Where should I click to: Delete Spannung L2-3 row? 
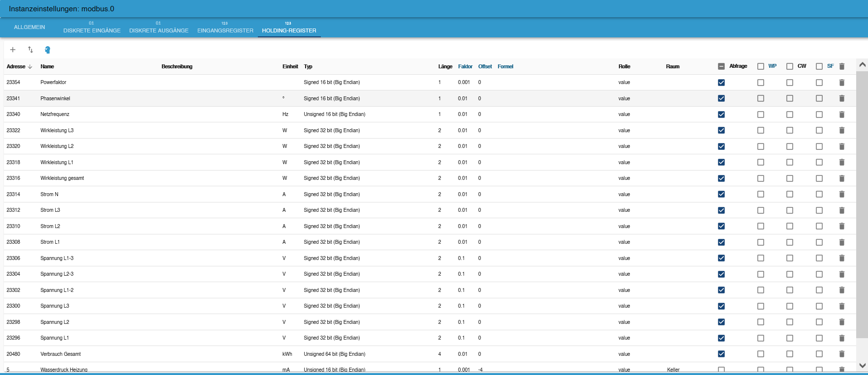(841, 274)
